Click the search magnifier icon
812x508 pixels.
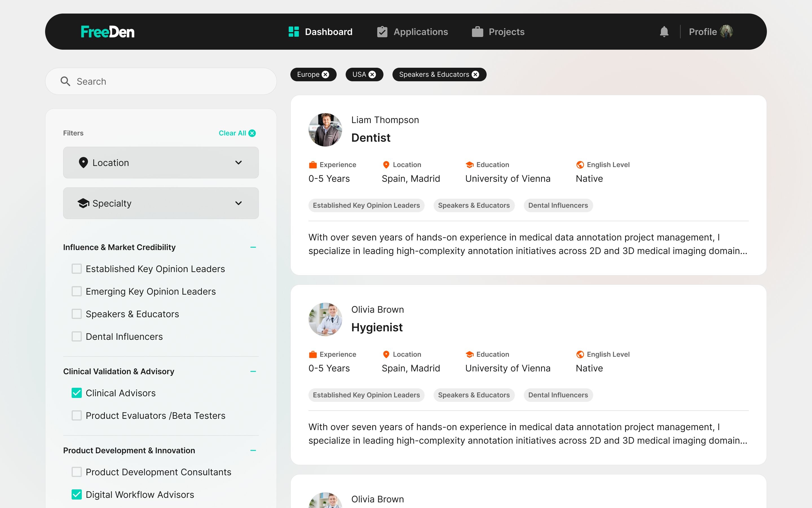pyautogui.click(x=65, y=81)
